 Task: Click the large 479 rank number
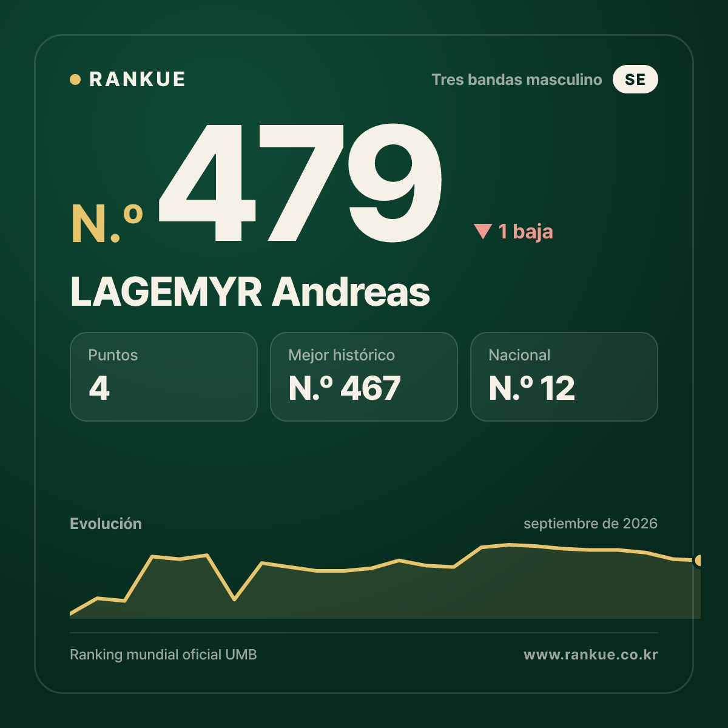[x=301, y=183]
